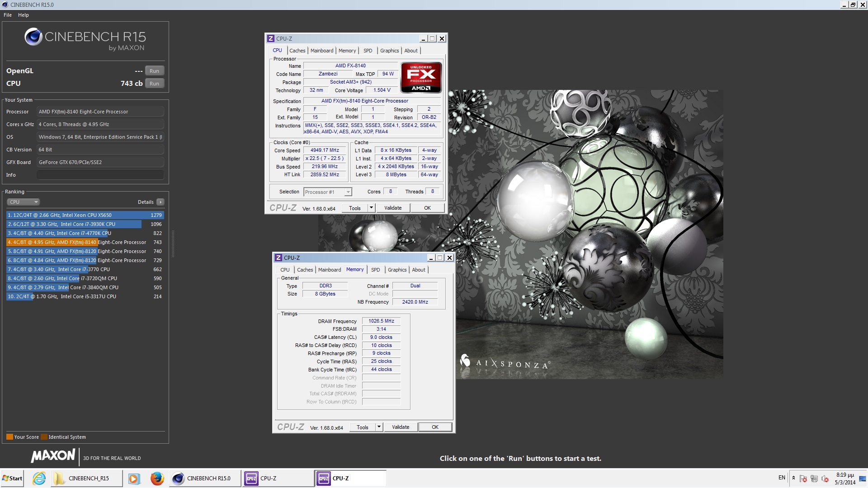Click the AMD FX processor logo in CPU-Z
The image size is (868, 488).
tap(421, 78)
